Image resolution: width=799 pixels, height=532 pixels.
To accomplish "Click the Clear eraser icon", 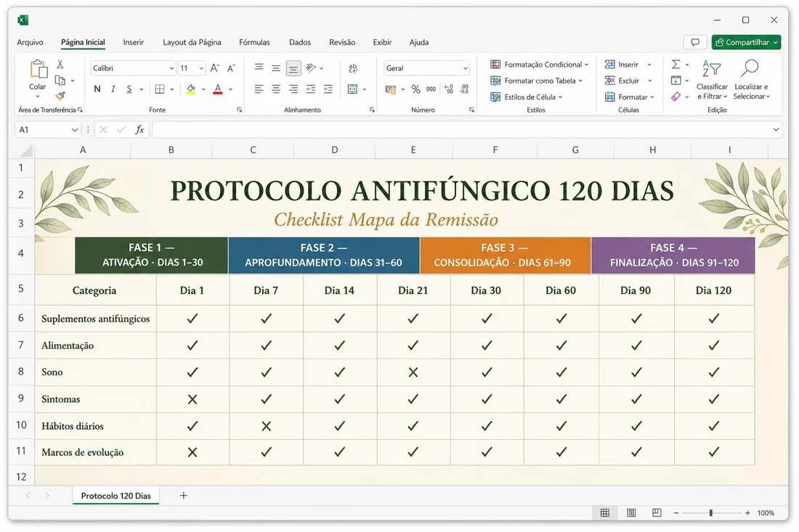I will (x=676, y=97).
